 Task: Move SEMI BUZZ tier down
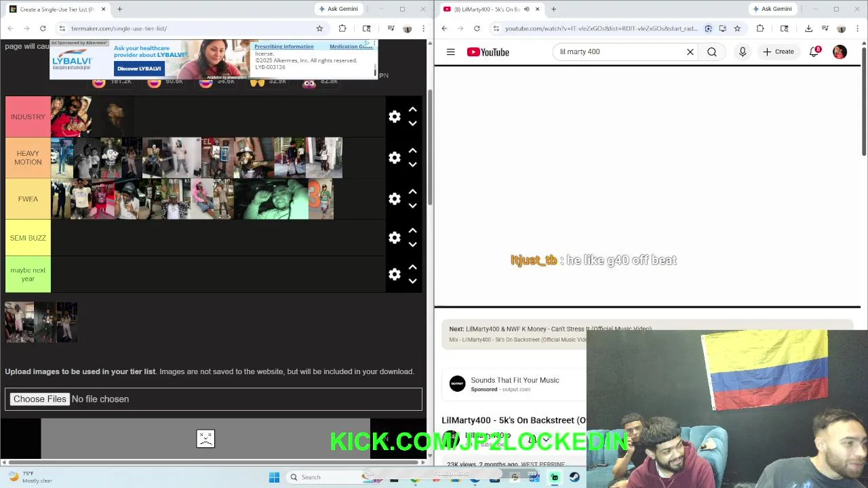pos(412,245)
